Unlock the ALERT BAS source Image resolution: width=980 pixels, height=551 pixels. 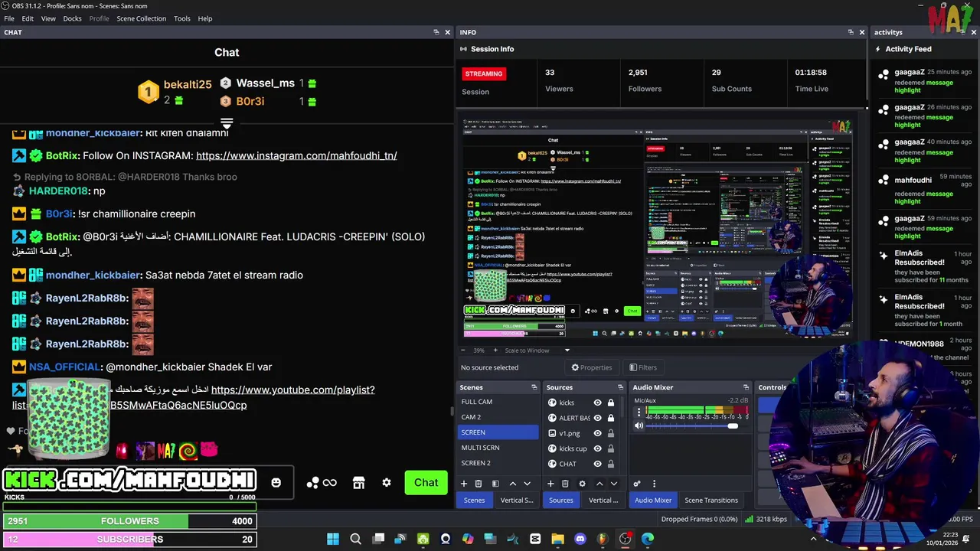pyautogui.click(x=611, y=418)
